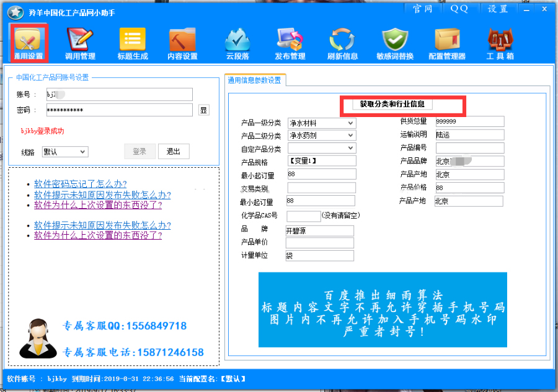Open the 官网 (Official Site) menu
Image resolution: width=558 pixels, height=392 pixels.
423,9
